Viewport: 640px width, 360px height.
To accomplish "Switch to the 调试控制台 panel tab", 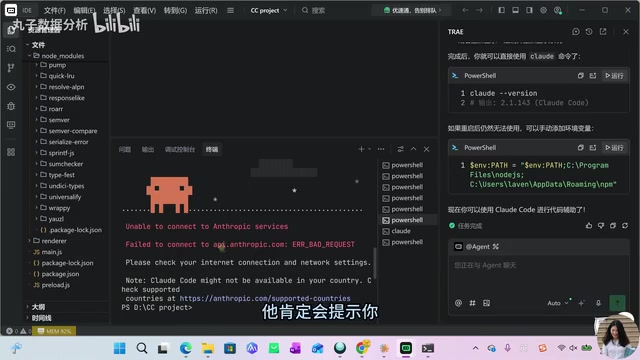I will (x=180, y=149).
